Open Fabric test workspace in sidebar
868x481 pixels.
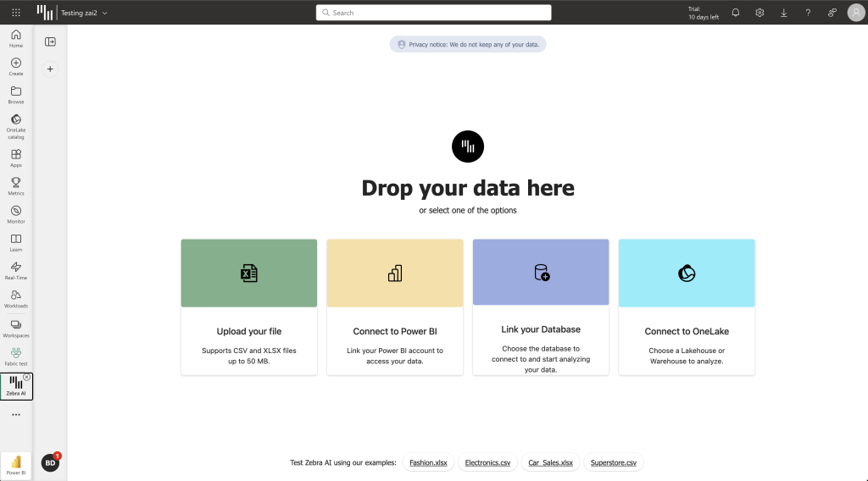coord(16,357)
